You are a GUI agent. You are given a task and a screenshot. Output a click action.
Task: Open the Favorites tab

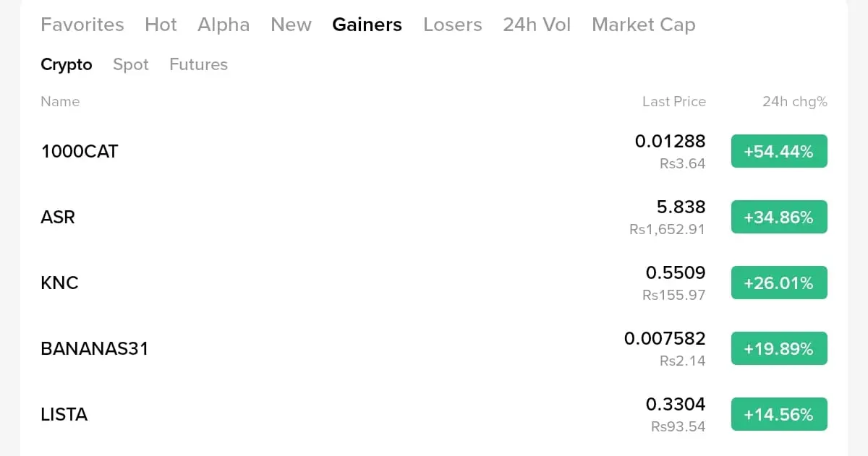click(82, 25)
